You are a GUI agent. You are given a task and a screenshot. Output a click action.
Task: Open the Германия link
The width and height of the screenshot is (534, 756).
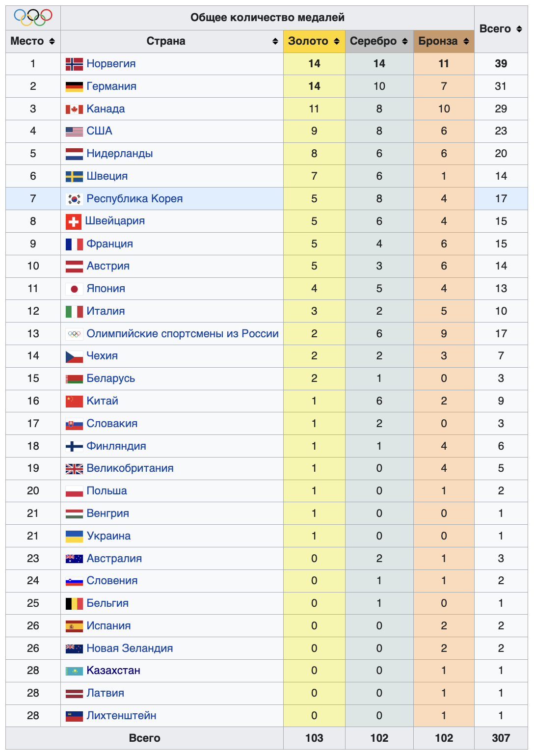[x=111, y=86]
